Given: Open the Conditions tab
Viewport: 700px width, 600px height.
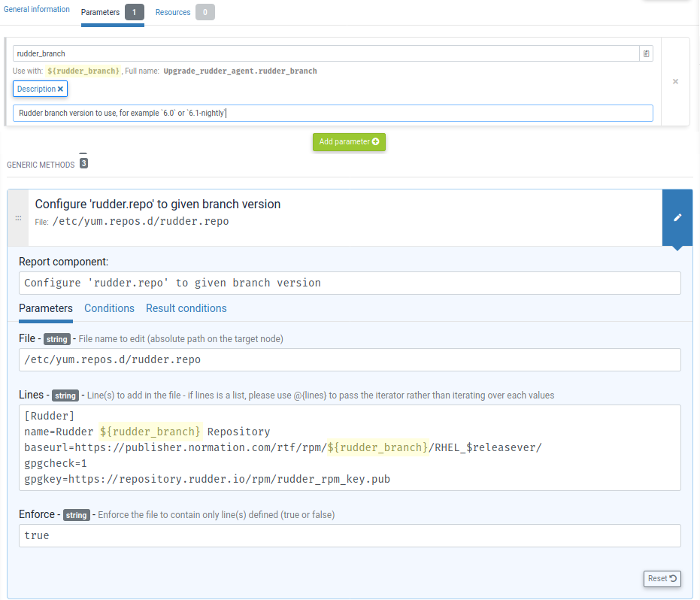Looking at the screenshot, I should coord(109,308).
